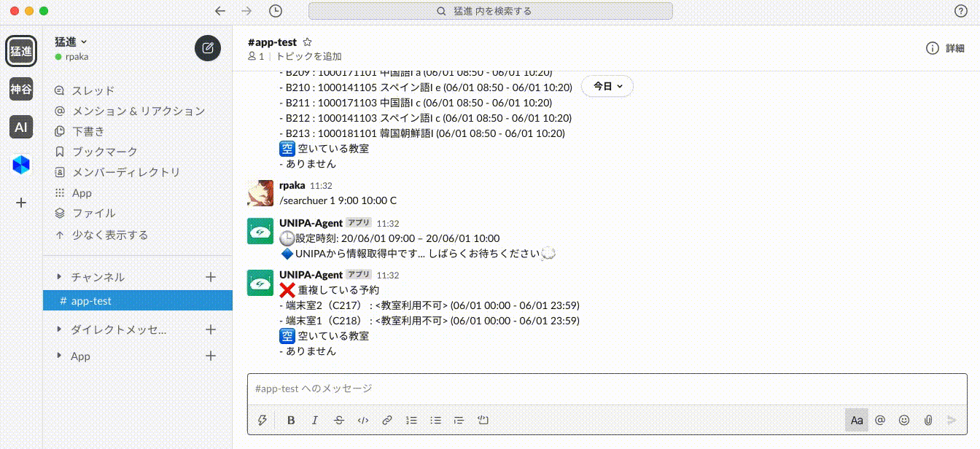This screenshot has width=980, height=449.
Task: Switch to the 神谷 workspace
Action: tap(21, 90)
